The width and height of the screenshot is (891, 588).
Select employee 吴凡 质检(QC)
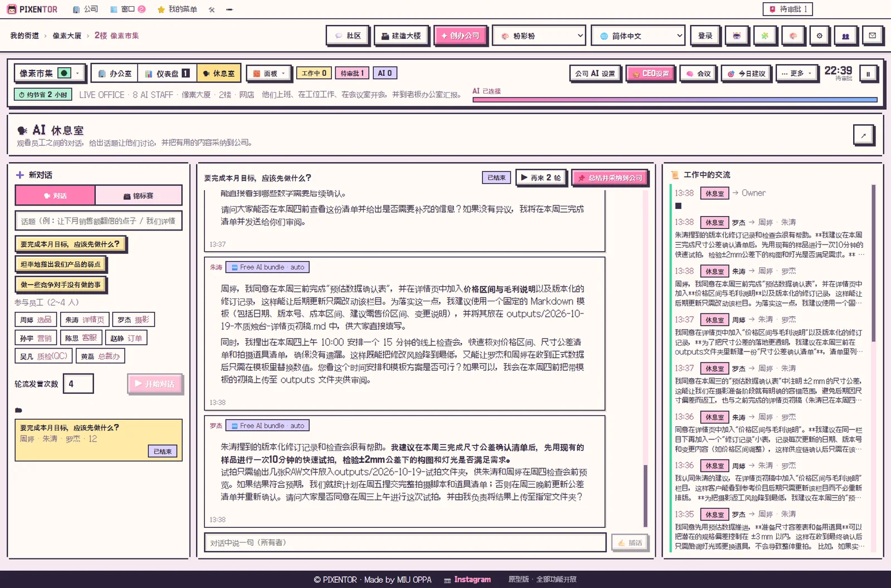[43, 356]
